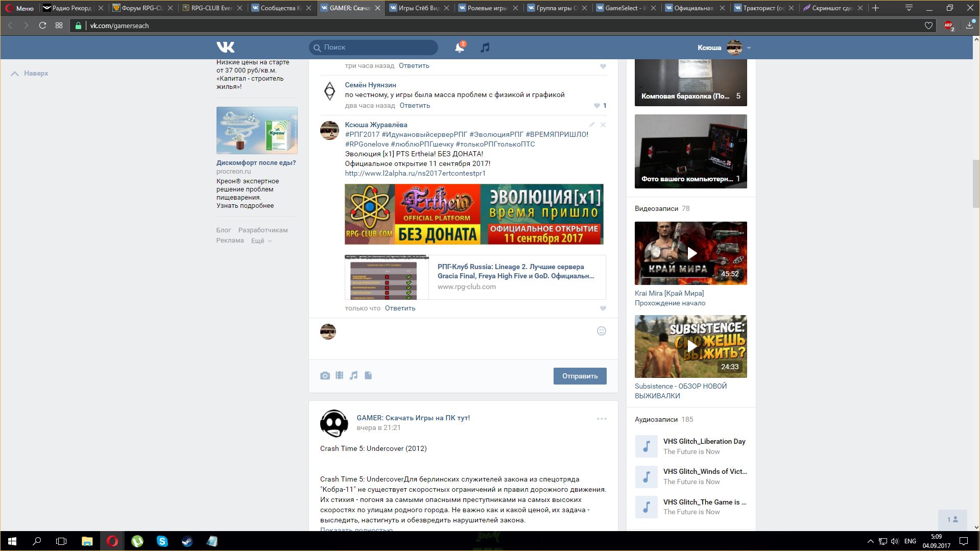Attach a document icon under comment box
The image size is (980, 551).
(x=368, y=375)
